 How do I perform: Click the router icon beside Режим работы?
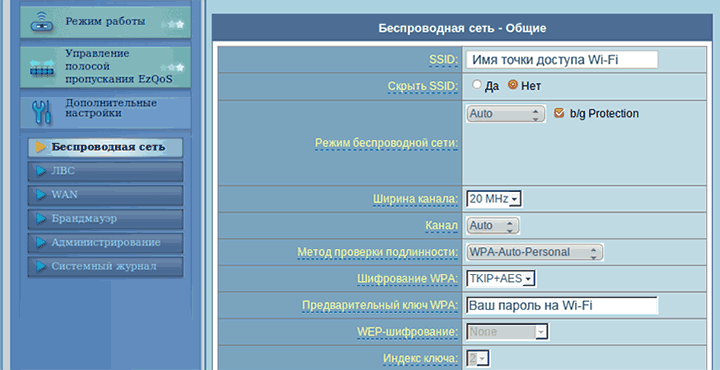coord(42,22)
